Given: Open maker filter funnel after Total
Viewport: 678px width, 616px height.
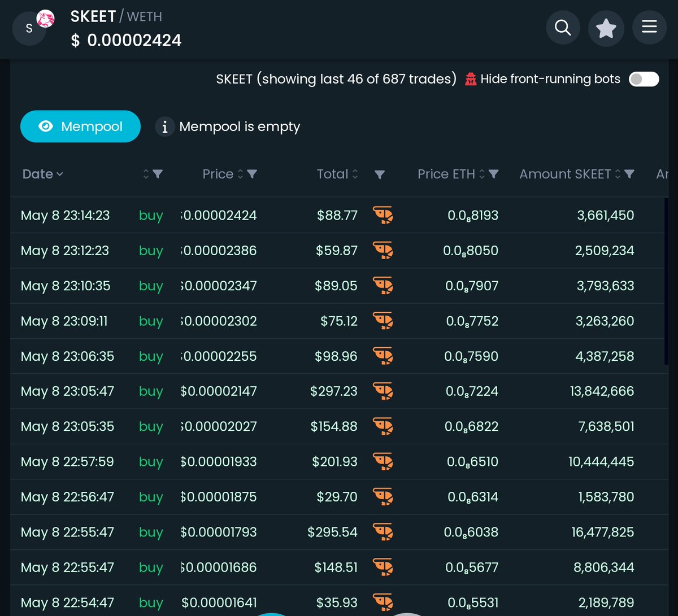Looking at the screenshot, I should click(380, 175).
